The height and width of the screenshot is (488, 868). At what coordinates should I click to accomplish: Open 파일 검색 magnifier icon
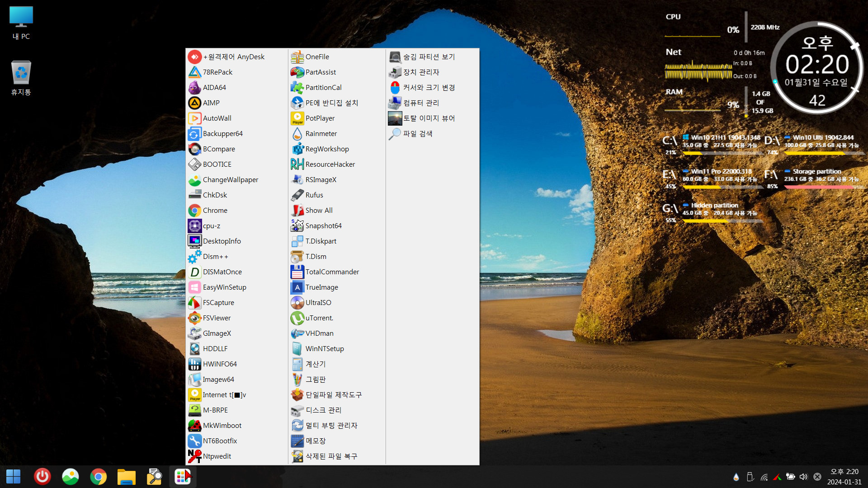pyautogui.click(x=395, y=134)
